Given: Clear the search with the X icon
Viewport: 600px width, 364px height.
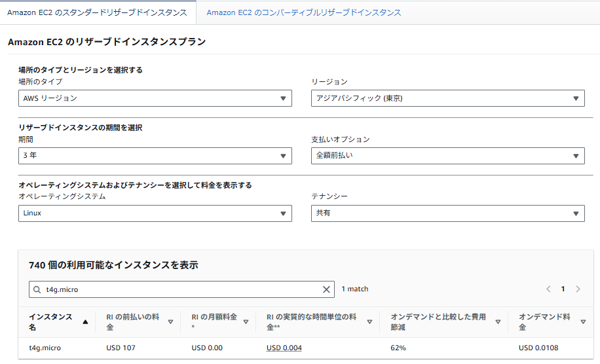Looking at the screenshot, I should pyautogui.click(x=326, y=289).
